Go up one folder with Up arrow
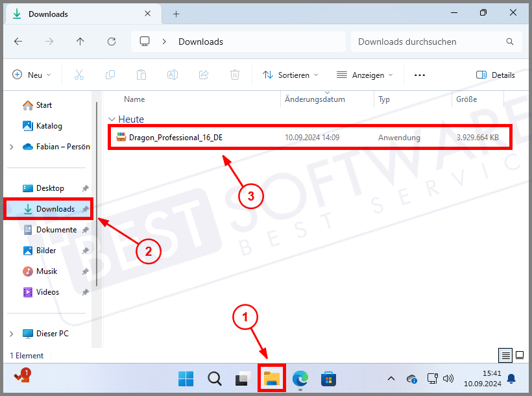Image resolution: width=532 pixels, height=396 pixels. 80,42
